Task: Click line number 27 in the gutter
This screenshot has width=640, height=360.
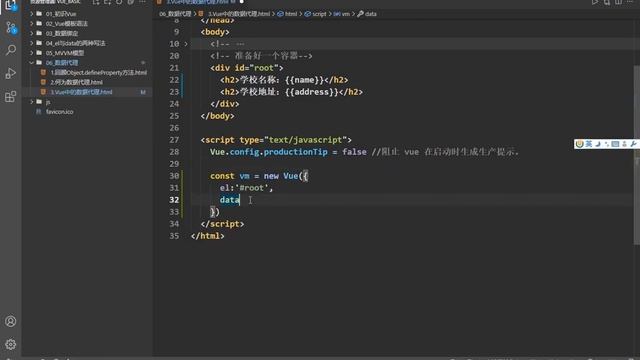Action: click(x=174, y=140)
